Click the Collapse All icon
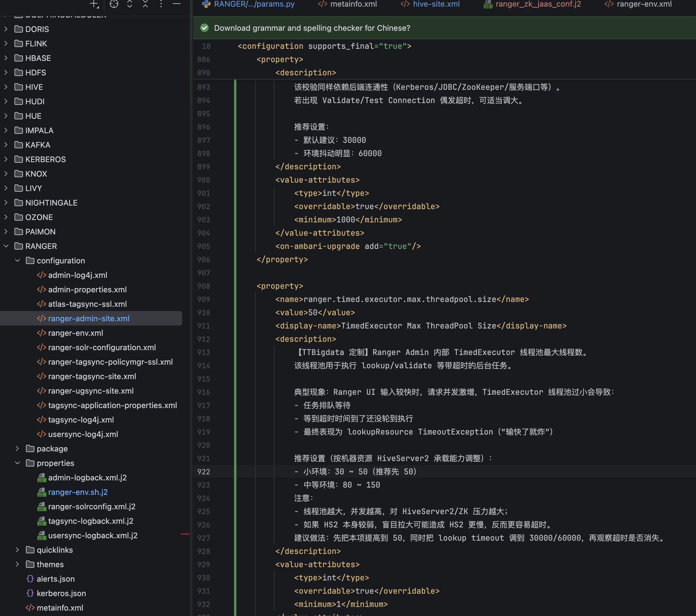The height and width of the screenshot is (616, 696). pos(145,4)
